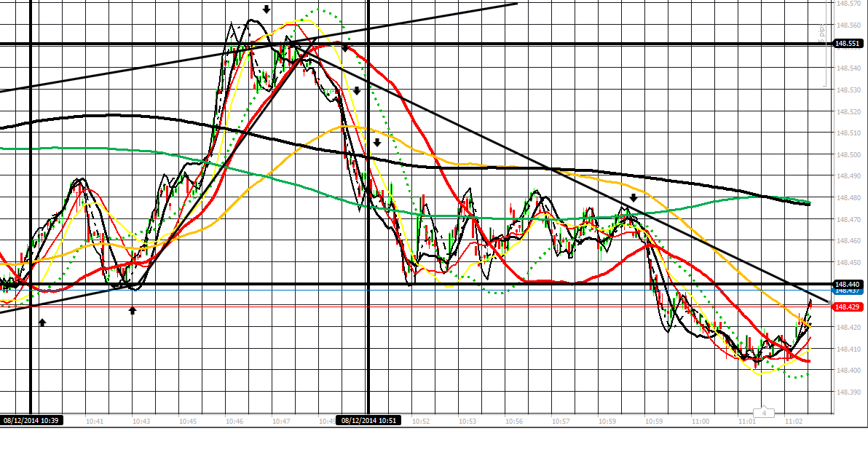Click the 148.530 price axis label

[848, 90]
